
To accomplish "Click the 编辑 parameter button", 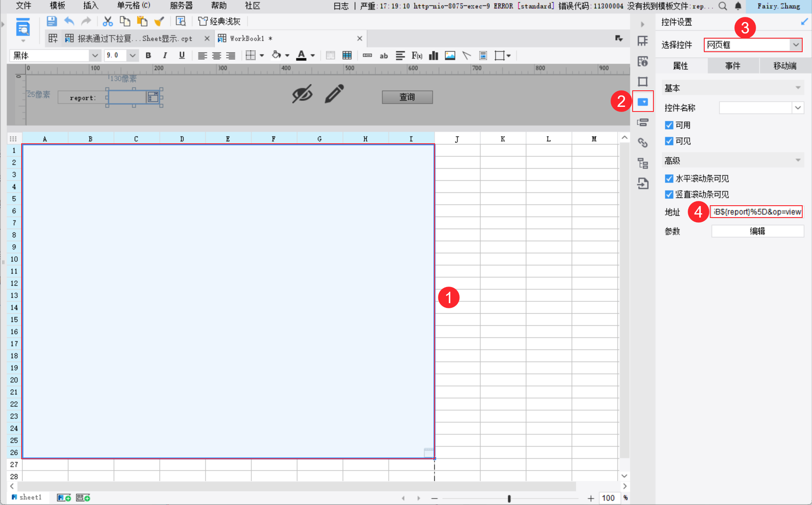I will click(x=757, y=231).
